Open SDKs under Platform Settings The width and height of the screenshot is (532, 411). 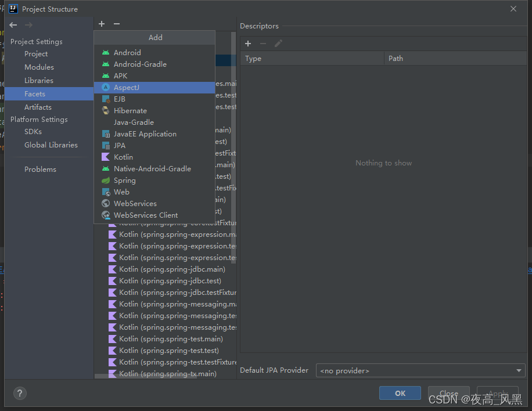[x=49, y=132]
